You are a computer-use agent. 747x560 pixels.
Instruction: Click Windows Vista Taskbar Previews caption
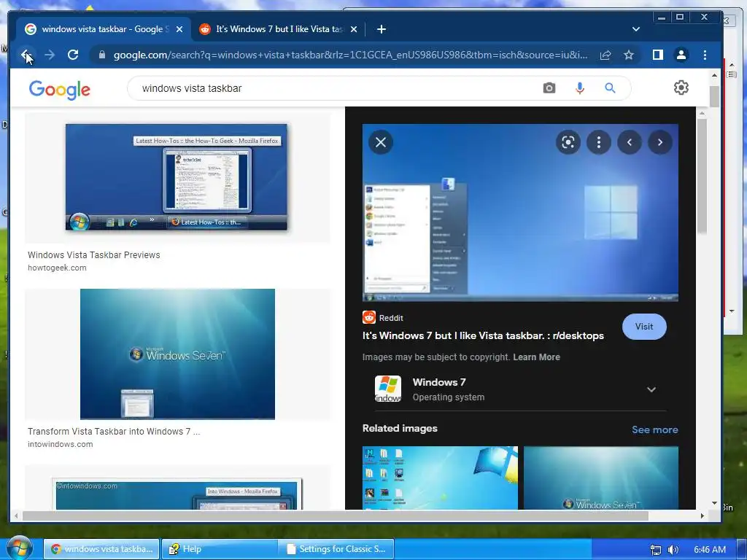[94, 254]
